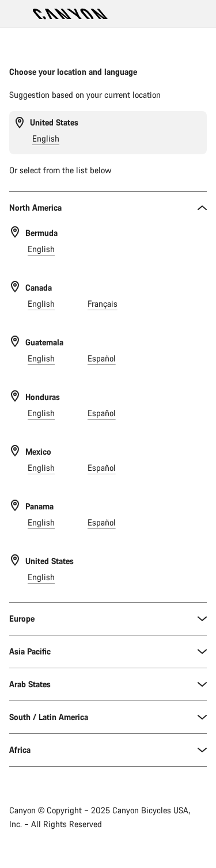
Task: Pick Español for Panama
Action: click(101, 523)
